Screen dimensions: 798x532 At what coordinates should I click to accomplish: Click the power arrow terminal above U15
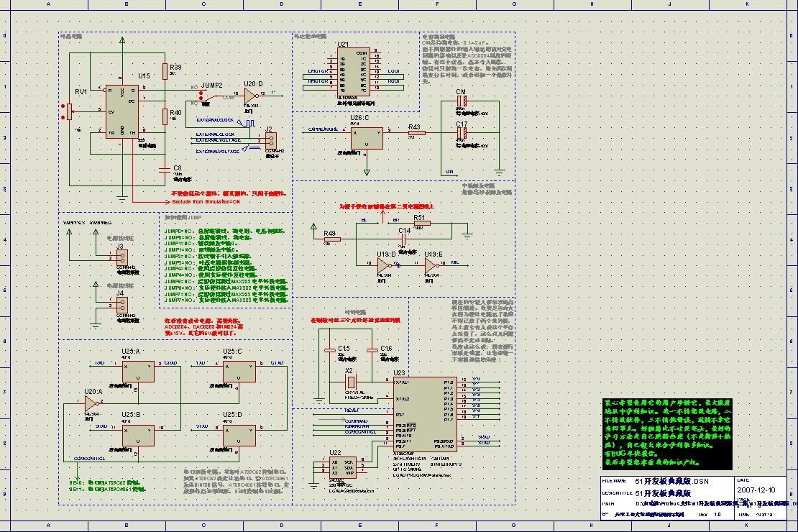[x=122, y=40]
